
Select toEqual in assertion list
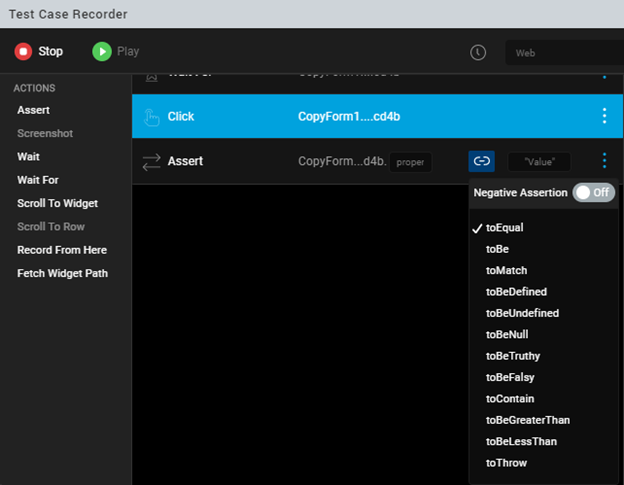[504, 228]
